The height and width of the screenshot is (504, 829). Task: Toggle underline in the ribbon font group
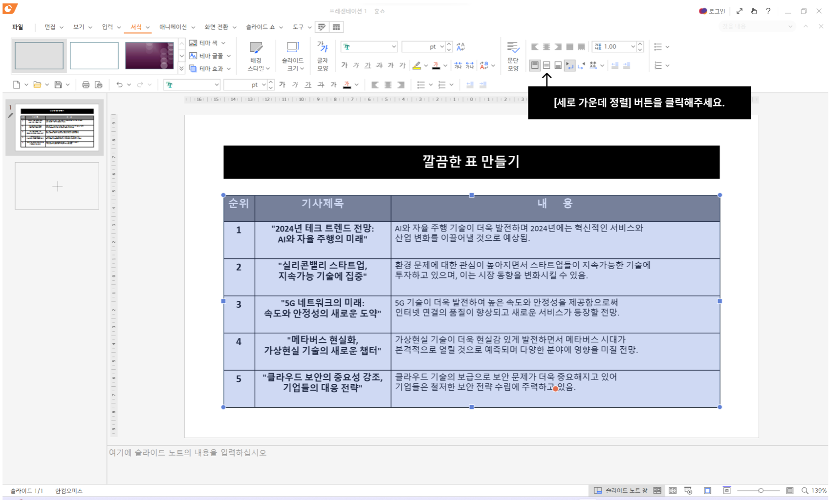point(368,65)
